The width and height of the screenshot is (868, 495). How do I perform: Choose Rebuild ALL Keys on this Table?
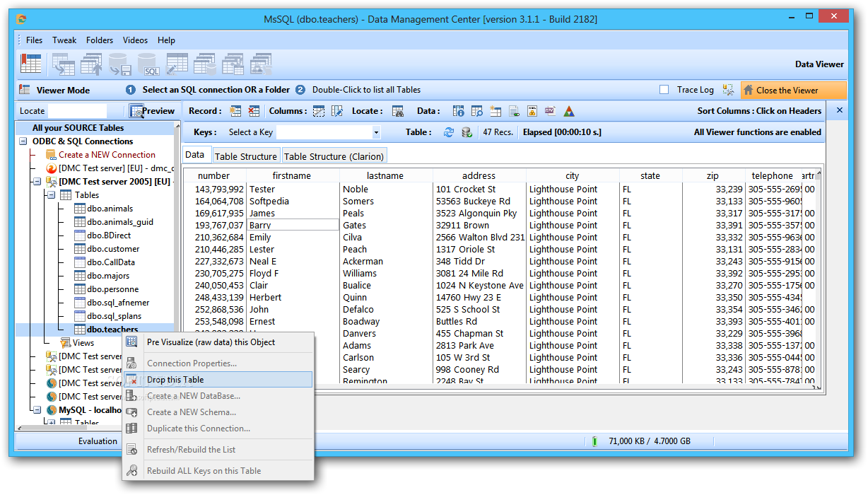pos(218,471)
